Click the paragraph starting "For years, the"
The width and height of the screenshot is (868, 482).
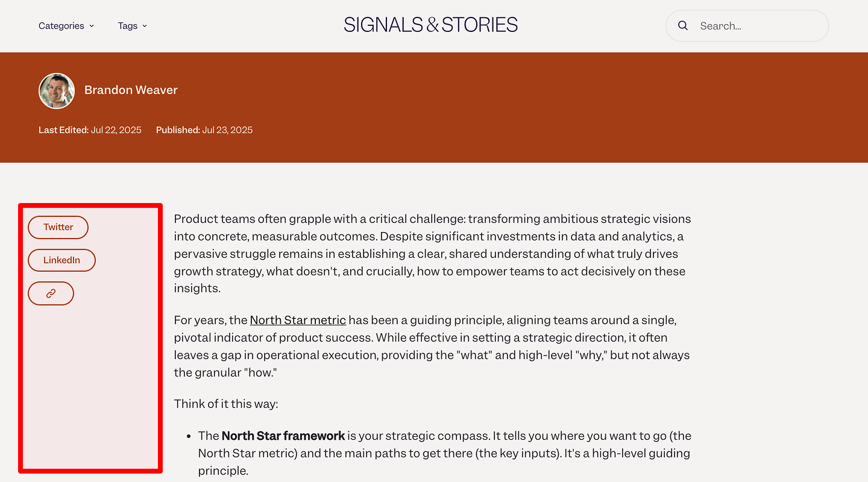(x=432, y=346)
